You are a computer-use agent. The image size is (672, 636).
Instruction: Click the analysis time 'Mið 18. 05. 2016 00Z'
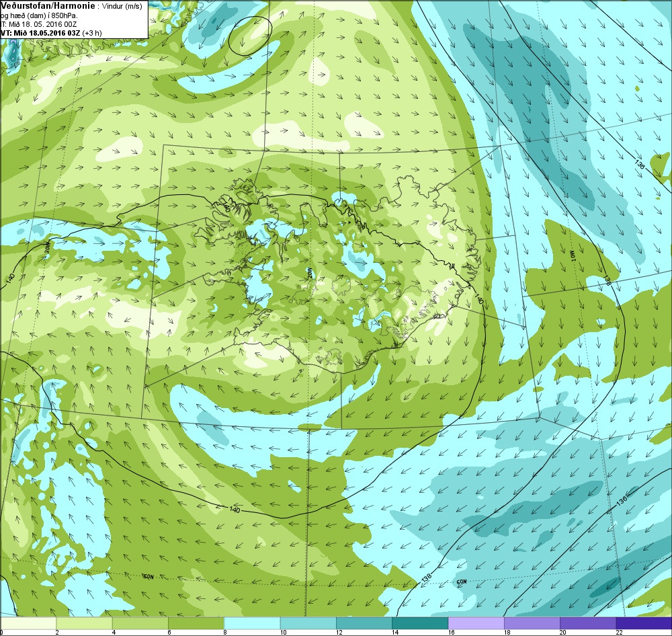click(x=42, y=24)
